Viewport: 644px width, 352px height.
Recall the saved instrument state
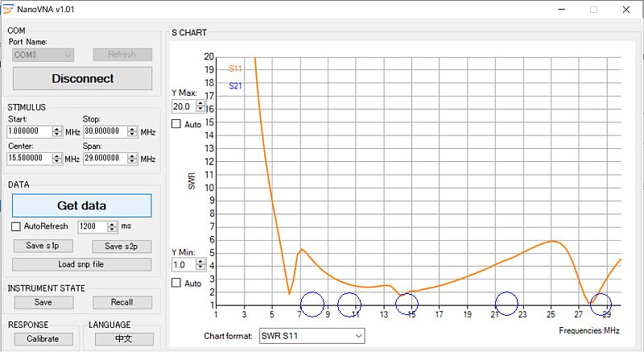tap(121, 302)
